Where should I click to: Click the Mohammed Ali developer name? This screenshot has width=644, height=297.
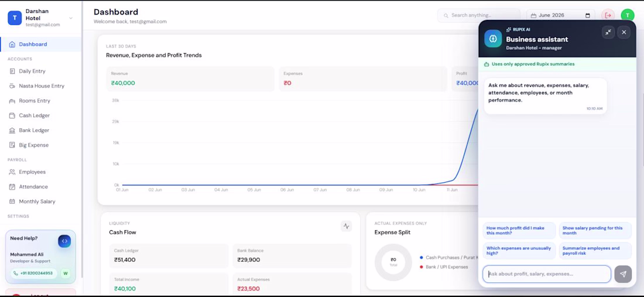click(x=27, y=255)
